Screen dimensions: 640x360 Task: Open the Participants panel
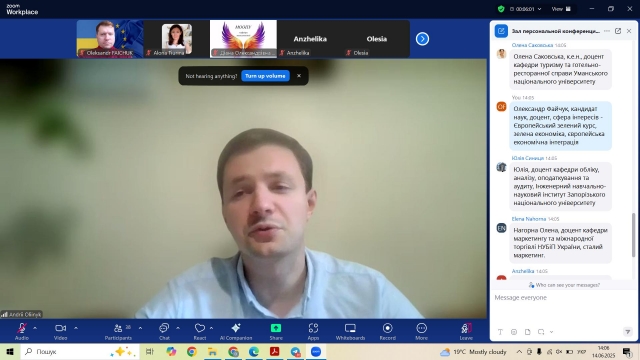(118, 331)
